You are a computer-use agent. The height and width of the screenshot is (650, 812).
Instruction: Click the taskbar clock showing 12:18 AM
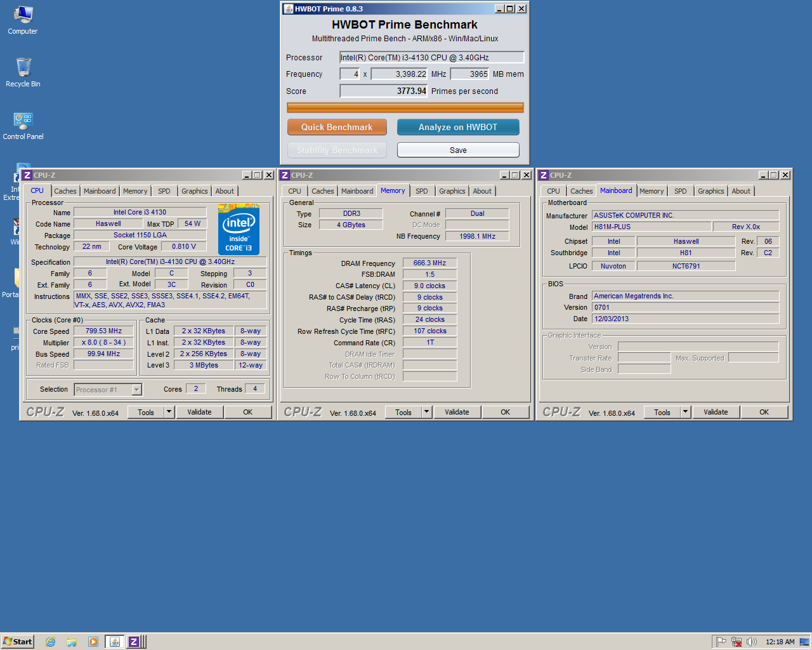point(780,642)
